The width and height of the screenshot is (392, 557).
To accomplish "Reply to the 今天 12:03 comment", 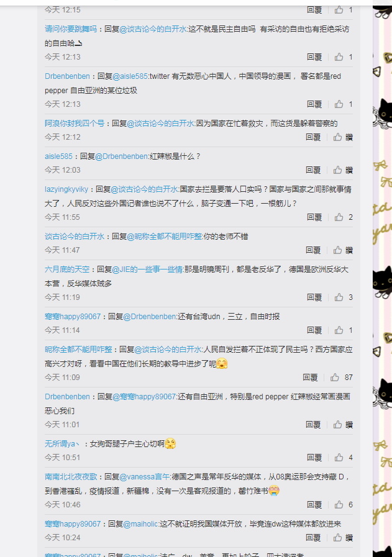I will click(x=313, y=170).
